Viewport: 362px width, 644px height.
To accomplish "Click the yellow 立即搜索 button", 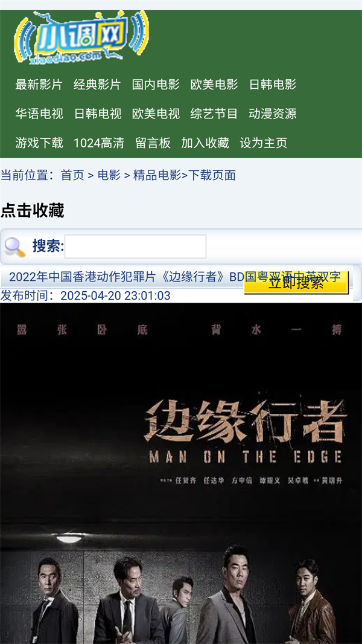I will click(x=296, y=283).
